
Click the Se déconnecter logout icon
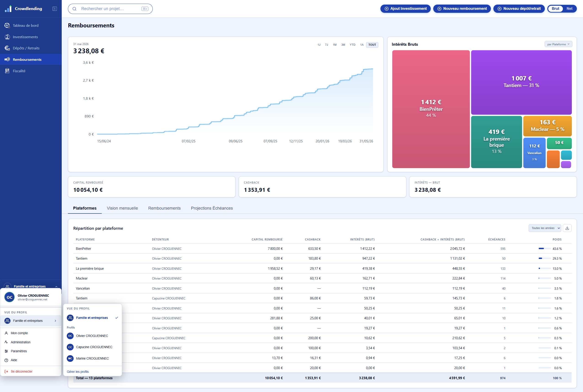(6, 371)
